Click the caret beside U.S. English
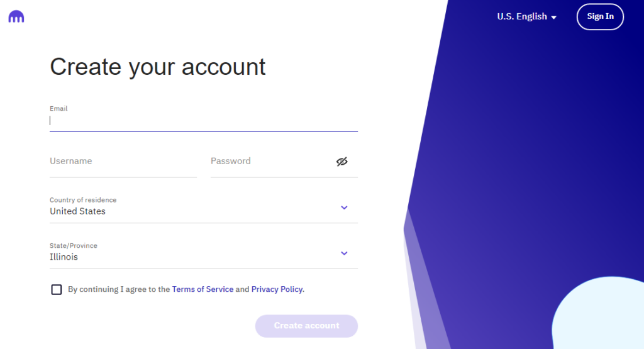This screenshot has width=644, height=349. point(554,18)
